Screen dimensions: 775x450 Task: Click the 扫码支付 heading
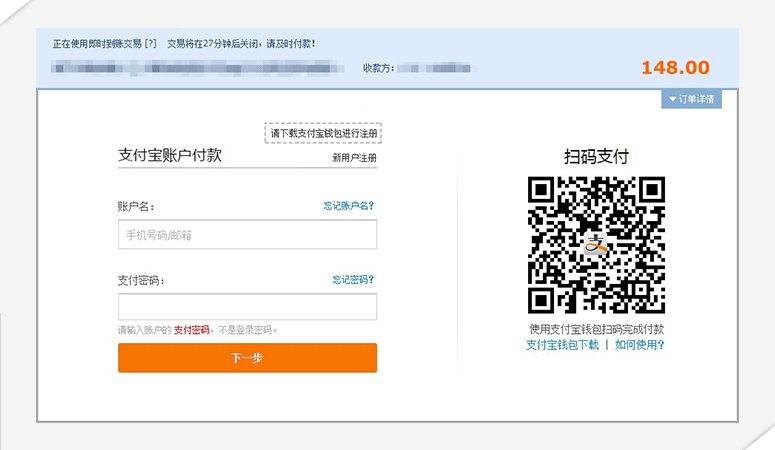(596, 157)
